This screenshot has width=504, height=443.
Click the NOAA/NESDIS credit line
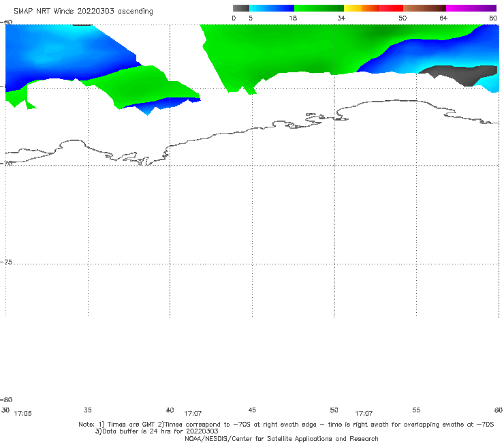tap(281, 438)
